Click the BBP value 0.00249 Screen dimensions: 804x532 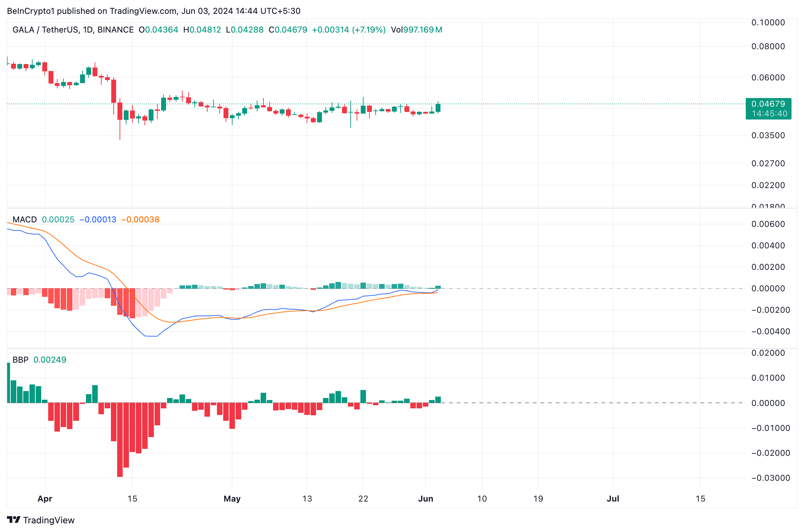tap(50, 360)
